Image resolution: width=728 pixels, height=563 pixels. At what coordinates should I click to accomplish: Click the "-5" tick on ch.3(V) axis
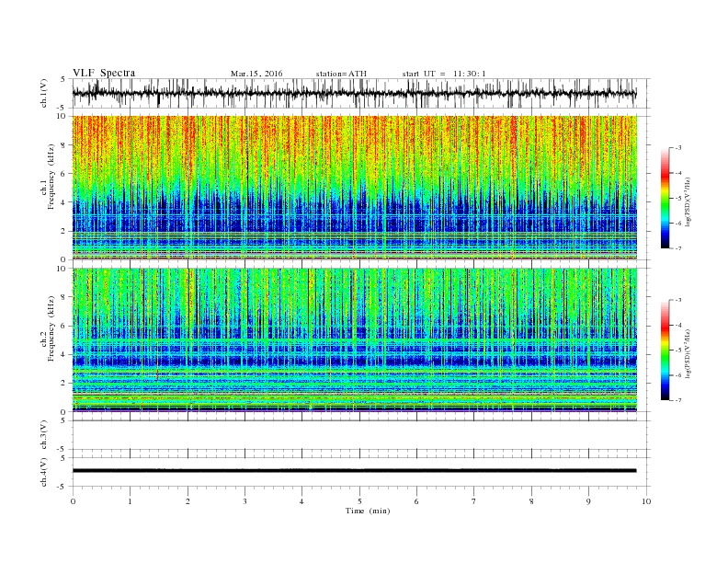click(x=63, y=449)
